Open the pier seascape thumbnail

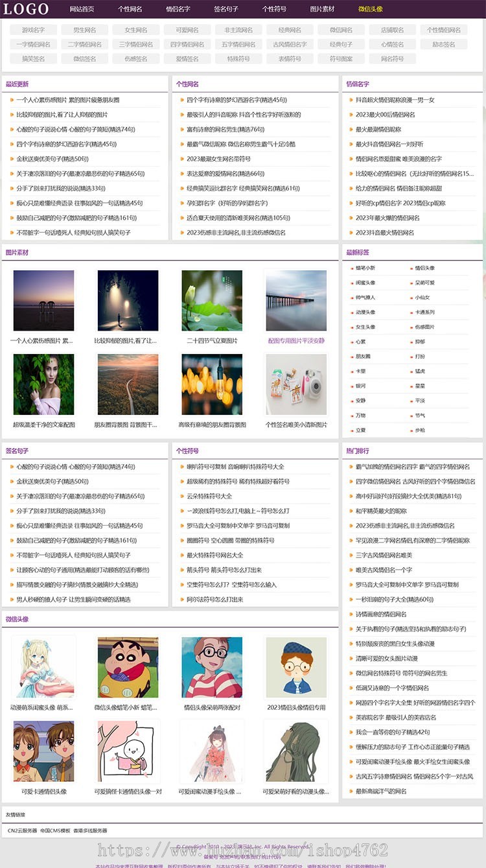(296, 300)
